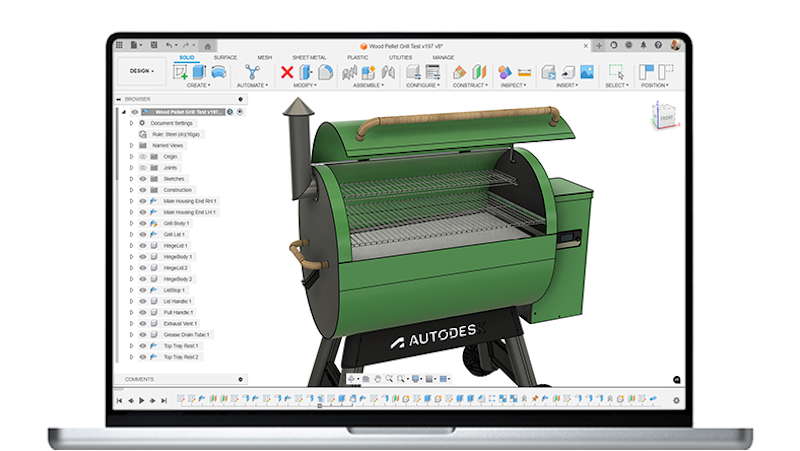Expand the Pull Handle:1 node
800x451 pixels.
132,313
